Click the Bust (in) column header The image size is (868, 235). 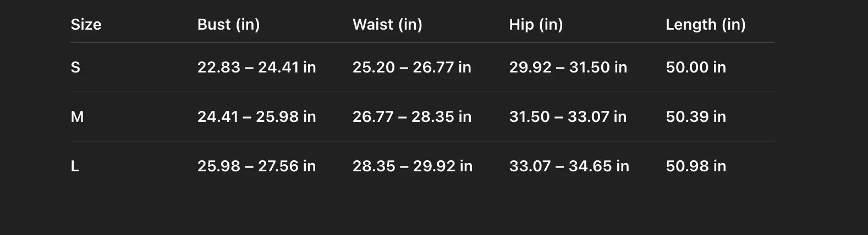coord(228,25)
